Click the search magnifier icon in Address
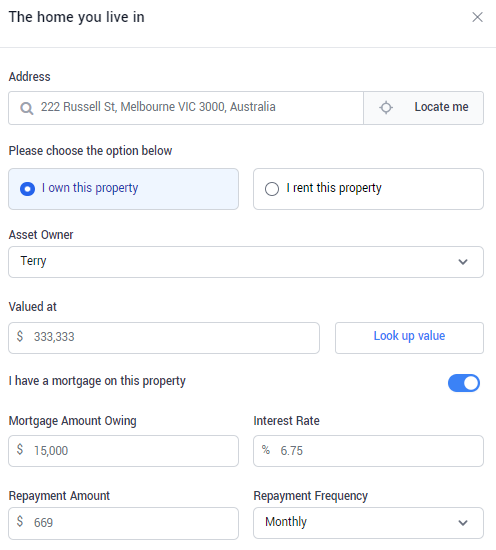Image resolution: width=496 pixels, height=550 pixels. pos(26,108)
